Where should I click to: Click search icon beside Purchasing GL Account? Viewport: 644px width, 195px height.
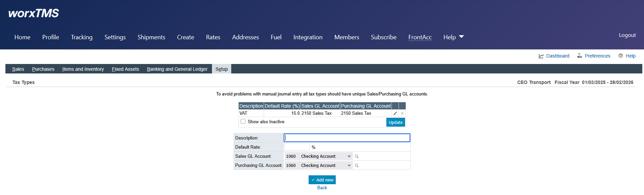tap(357, 166)
